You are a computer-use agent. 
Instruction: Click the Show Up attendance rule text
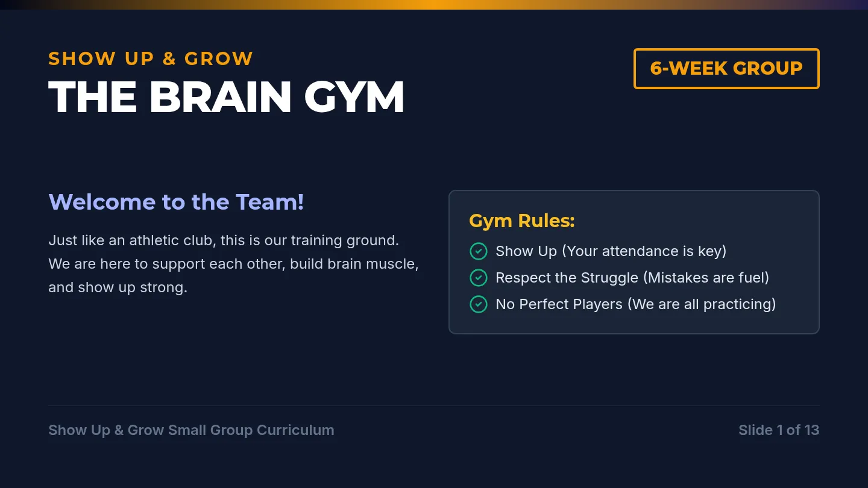pyautogui.click(x=611, y=251)
